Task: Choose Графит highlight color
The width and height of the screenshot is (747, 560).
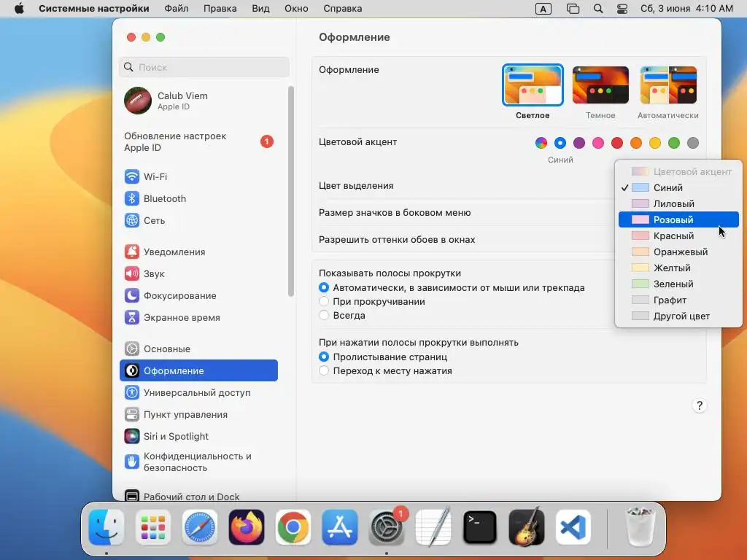Action: [x=678, y=300]
